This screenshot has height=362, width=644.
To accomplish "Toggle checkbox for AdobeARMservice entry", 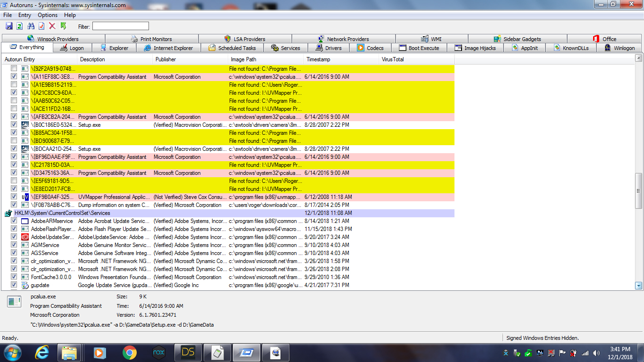I will point(14,221).
